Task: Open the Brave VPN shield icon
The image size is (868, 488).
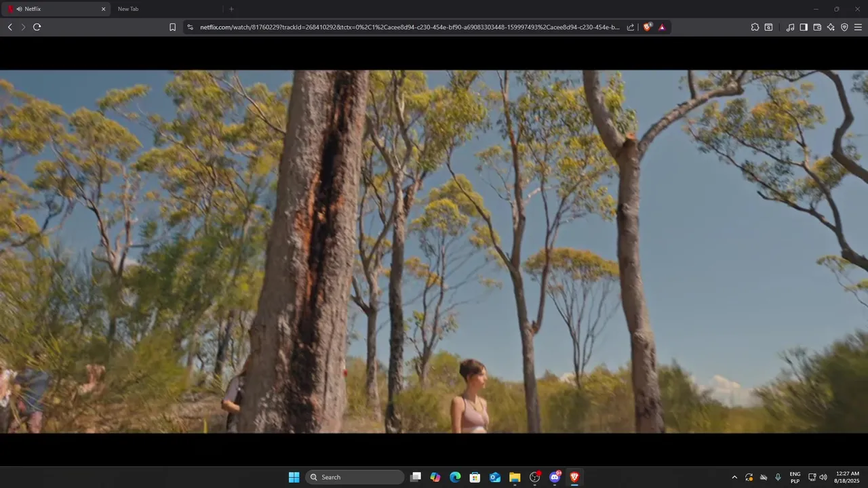Action: click(844, 27)
